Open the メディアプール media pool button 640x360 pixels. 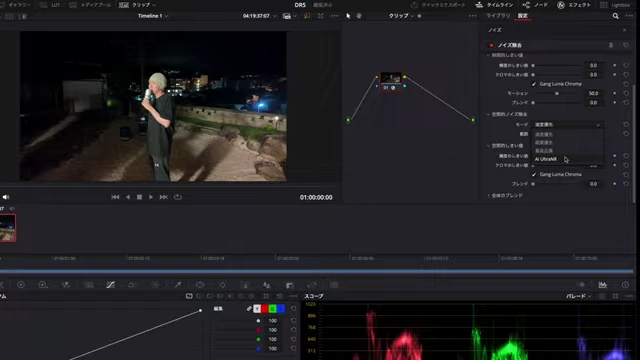pyautogui.click(x=91, y=5)
